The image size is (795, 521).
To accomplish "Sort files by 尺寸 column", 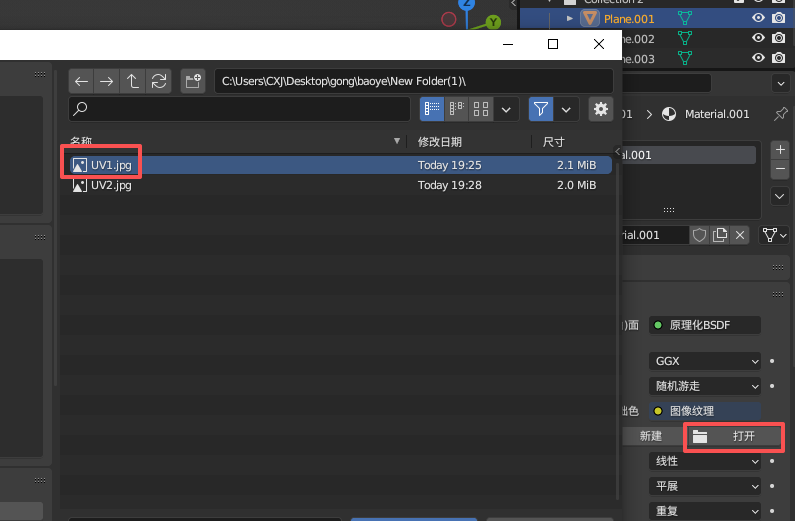I will (554, 141).
